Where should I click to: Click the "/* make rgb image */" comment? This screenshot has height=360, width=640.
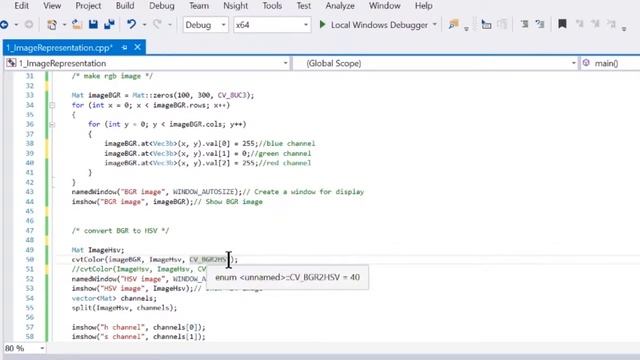tap(112, 76)
